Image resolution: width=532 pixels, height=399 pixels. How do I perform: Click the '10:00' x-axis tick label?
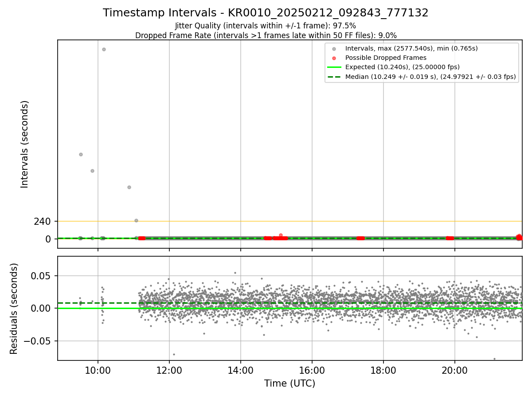pos(98,371)
